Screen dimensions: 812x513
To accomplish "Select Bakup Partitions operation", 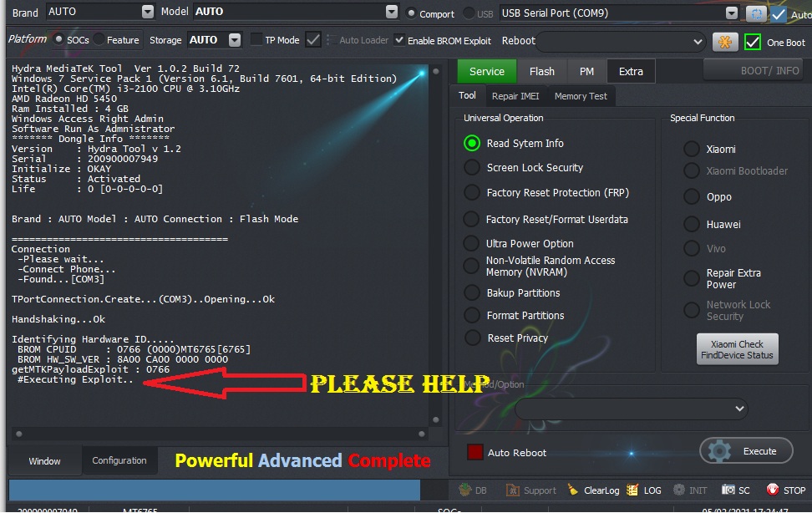I will tap(472, 292).
